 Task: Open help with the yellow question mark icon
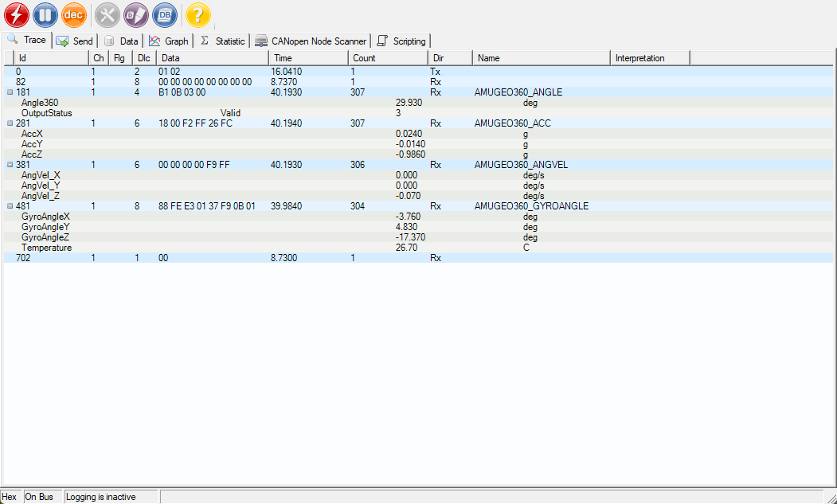tap(198, 15)
